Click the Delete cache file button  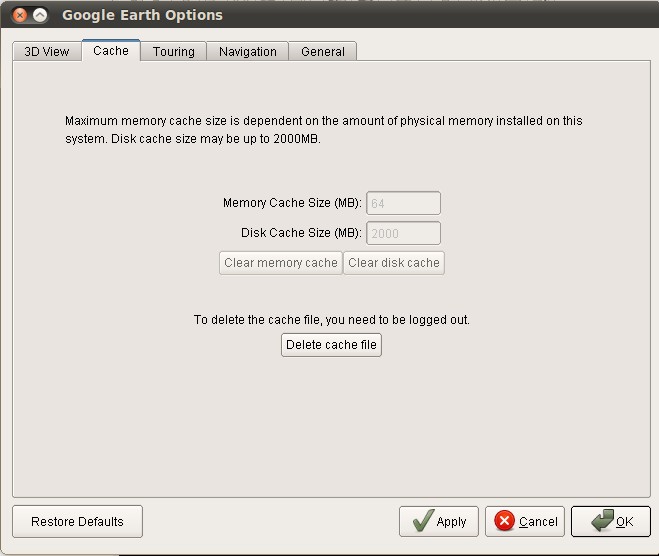point(331,345)
